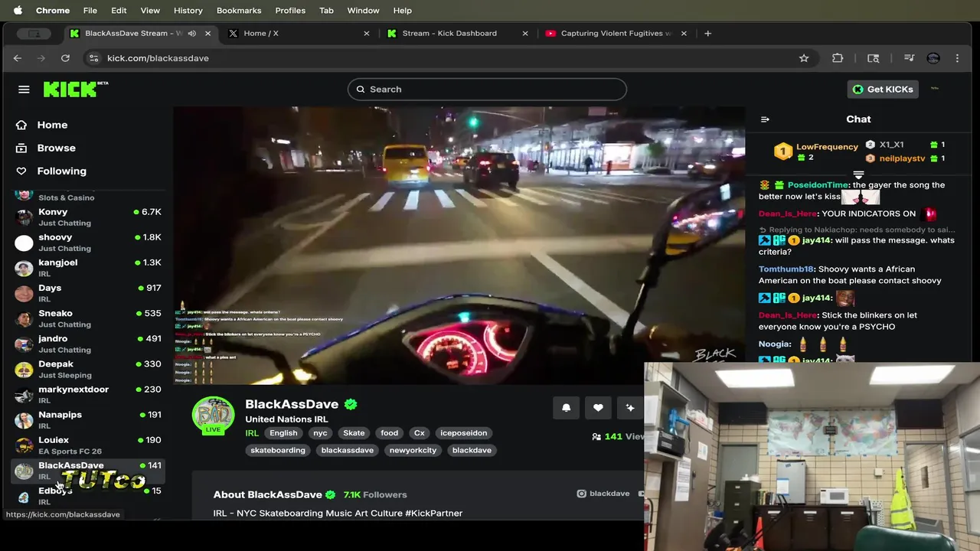The image size is (980, 551).
Task: Click the skateboarding tag
Action: (278, 450)
